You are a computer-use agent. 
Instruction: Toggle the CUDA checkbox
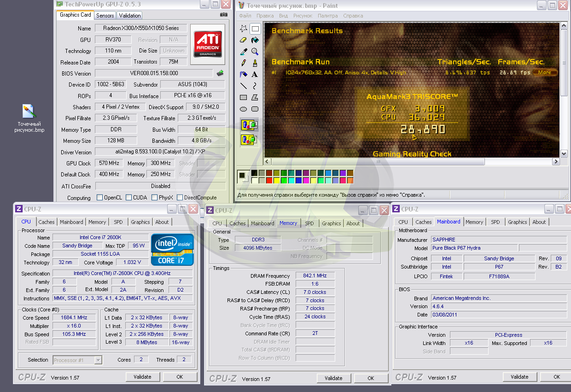[x=128, y=198]
